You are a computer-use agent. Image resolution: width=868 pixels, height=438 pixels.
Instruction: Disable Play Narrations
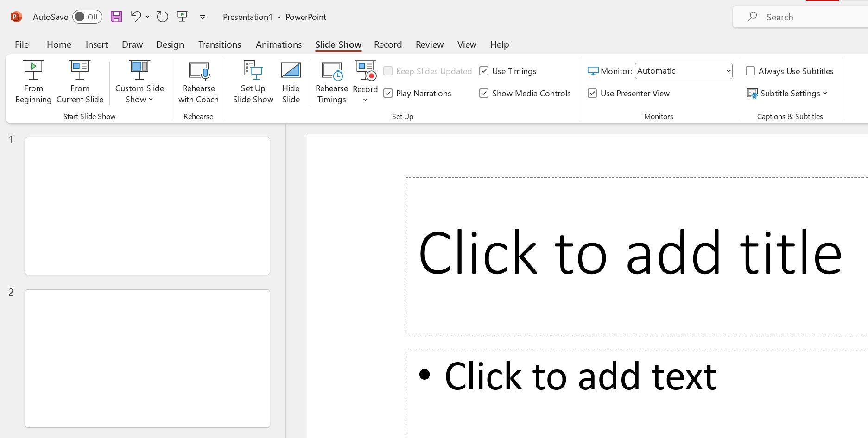388,93
